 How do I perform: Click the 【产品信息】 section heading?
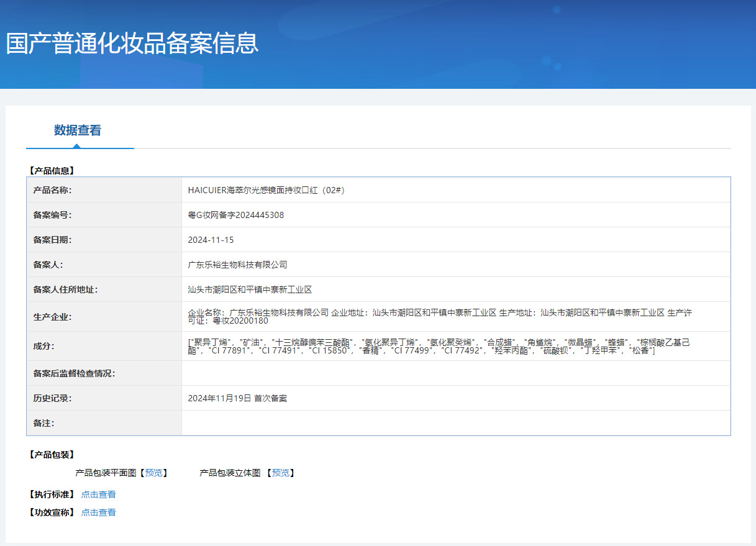pos(51,171)
